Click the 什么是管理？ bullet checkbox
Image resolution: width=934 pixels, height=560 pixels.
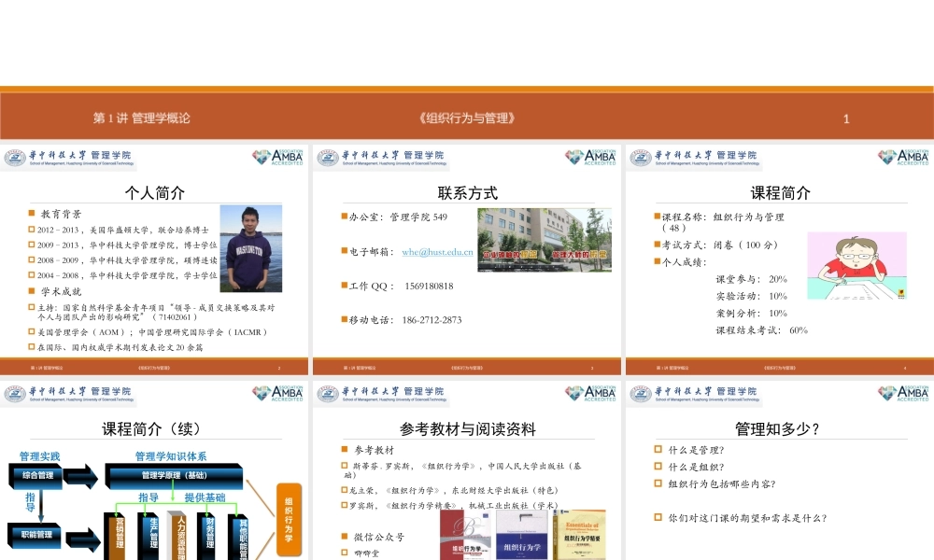658,450
